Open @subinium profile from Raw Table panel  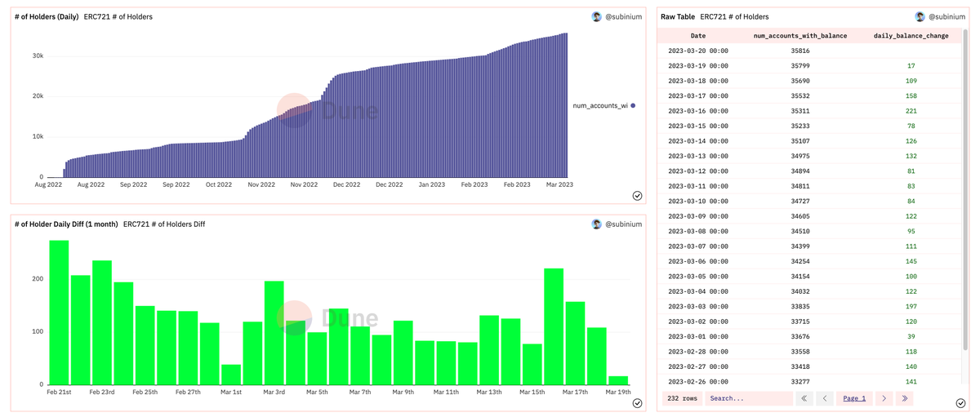tap(947, 16)
